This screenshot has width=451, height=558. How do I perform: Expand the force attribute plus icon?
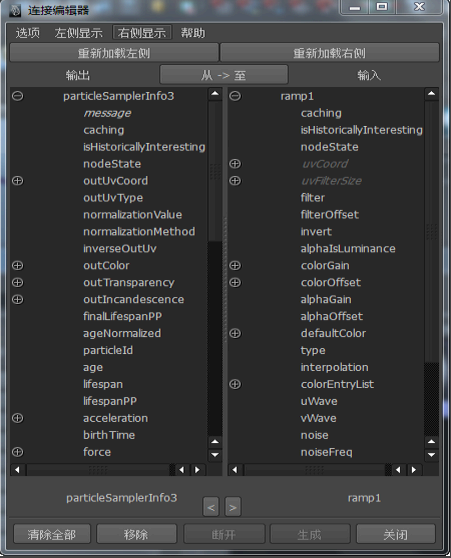pos(17,452)
